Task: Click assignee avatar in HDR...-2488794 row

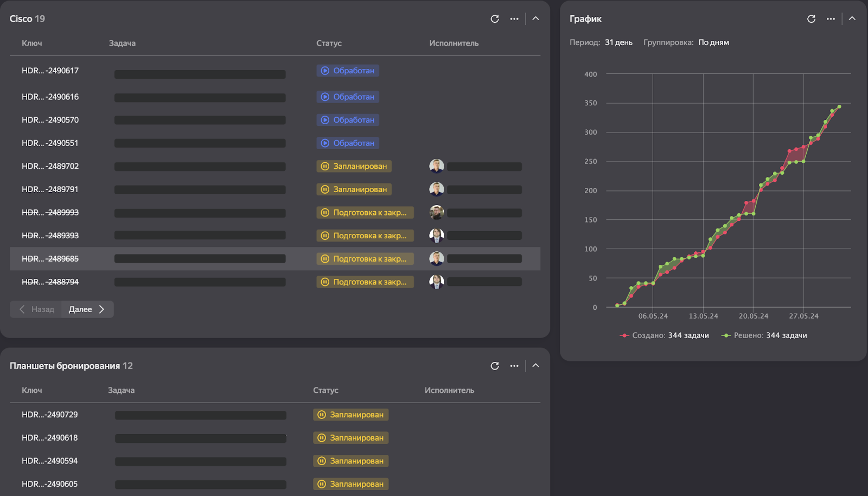Action: (x=437, y=282)
